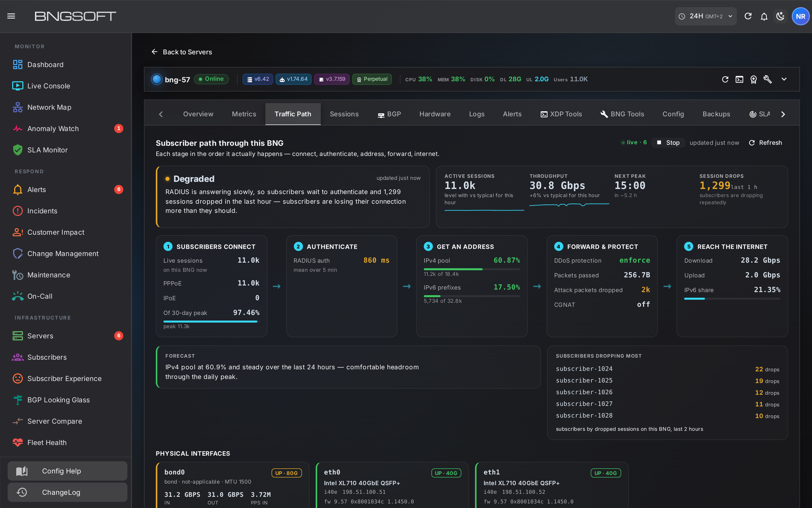Select the Traffic Path tab
Image resolution: width=812 pixels, height=508 pixels.
(x=293, y=114)
